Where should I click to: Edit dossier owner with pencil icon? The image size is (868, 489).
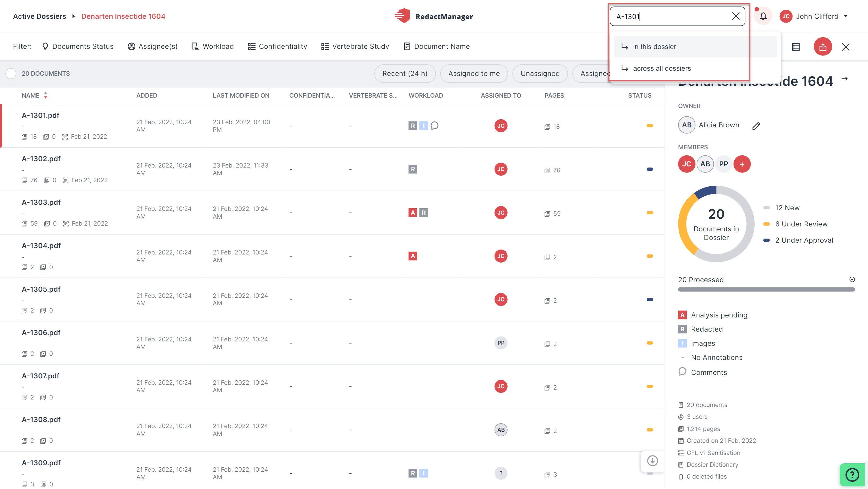click(756, 126)
